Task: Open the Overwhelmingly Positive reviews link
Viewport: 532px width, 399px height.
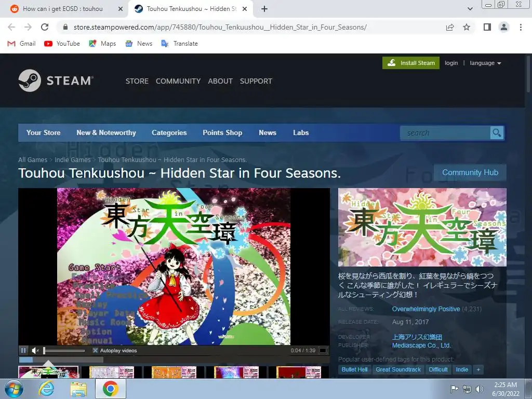Action: click(426, 309)
